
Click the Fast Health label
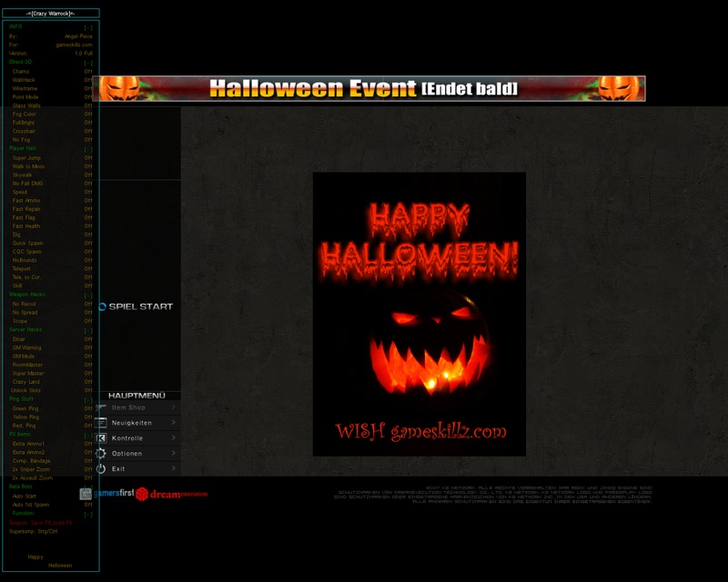point(26,226)
